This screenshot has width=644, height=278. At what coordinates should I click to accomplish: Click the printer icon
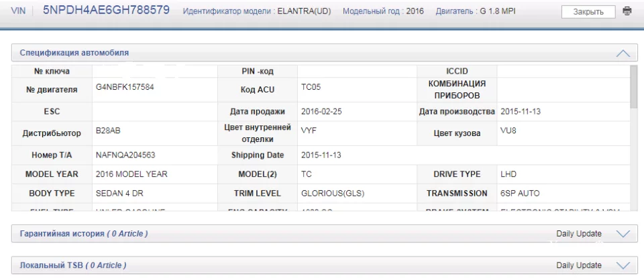627,11
